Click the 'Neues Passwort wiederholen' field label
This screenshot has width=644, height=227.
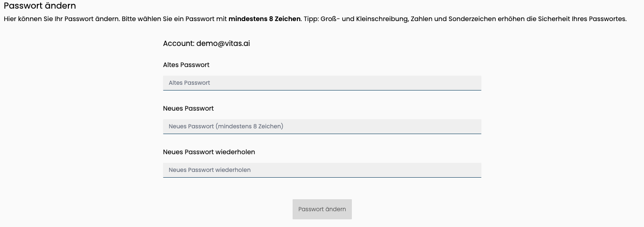point(209,152)
